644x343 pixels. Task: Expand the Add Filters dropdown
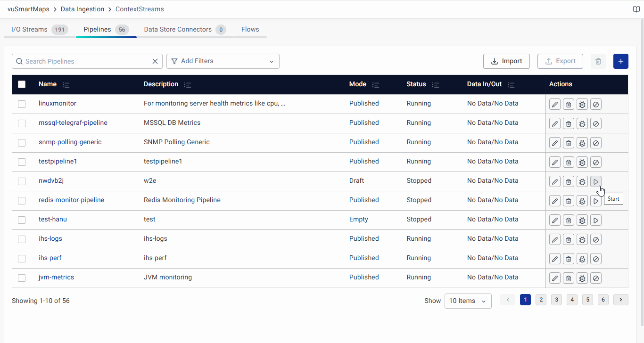pos(223,61)
